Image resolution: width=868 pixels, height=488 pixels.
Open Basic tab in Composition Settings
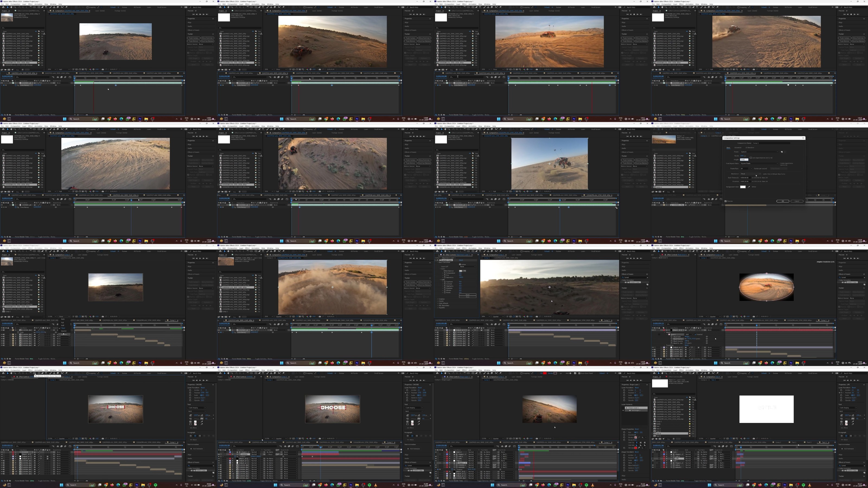click(729, 148)
